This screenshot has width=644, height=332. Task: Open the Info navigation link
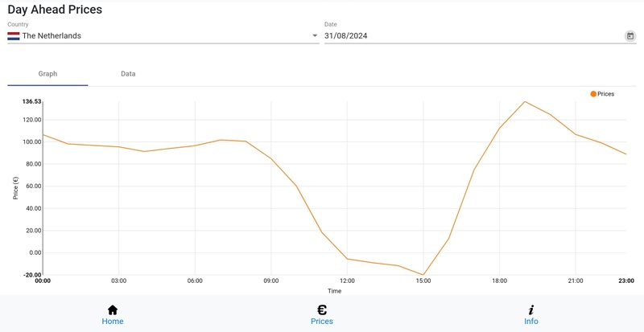[531, 322]
